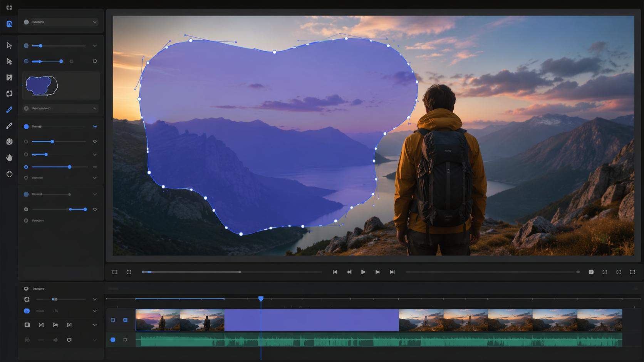Select the radio circle on the last properties row
644x362 pixels.
coord(26,220)
